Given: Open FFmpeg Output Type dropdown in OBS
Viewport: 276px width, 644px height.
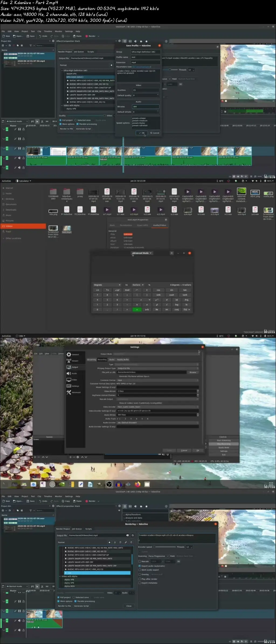Looking at the screenshot, I should [158, 368].
